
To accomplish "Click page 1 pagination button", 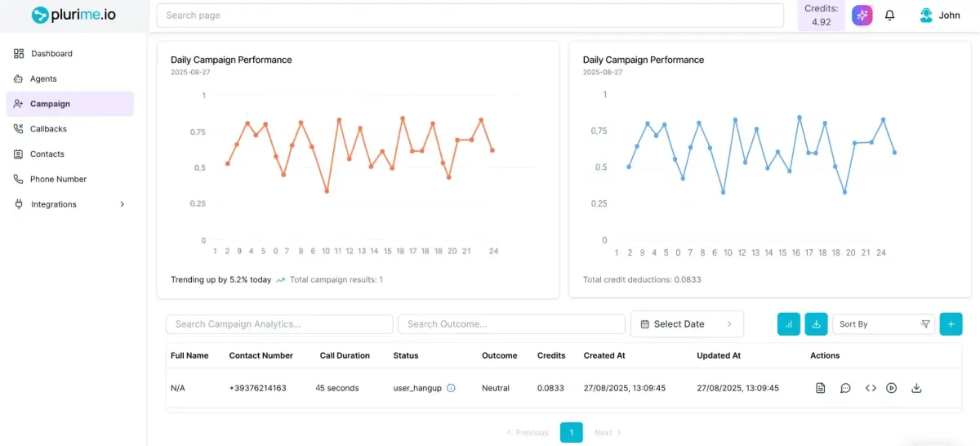I will [x=572, y=432].
